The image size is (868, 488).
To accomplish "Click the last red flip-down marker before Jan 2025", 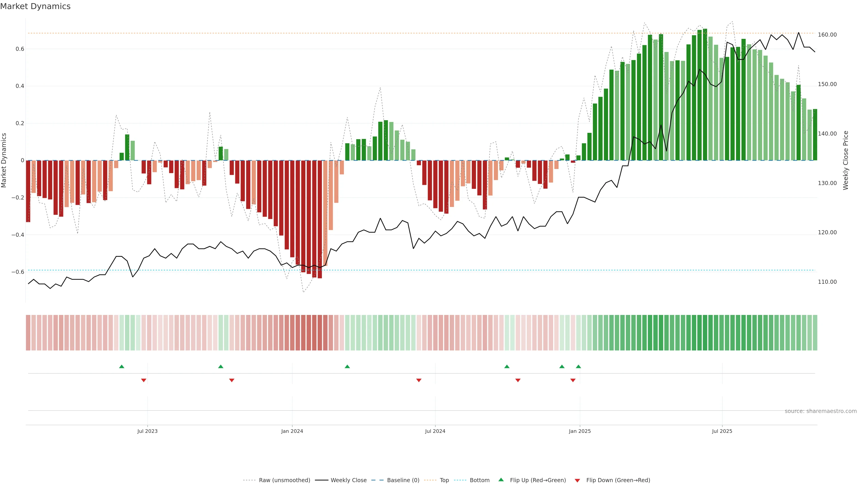I will [573, 380].
